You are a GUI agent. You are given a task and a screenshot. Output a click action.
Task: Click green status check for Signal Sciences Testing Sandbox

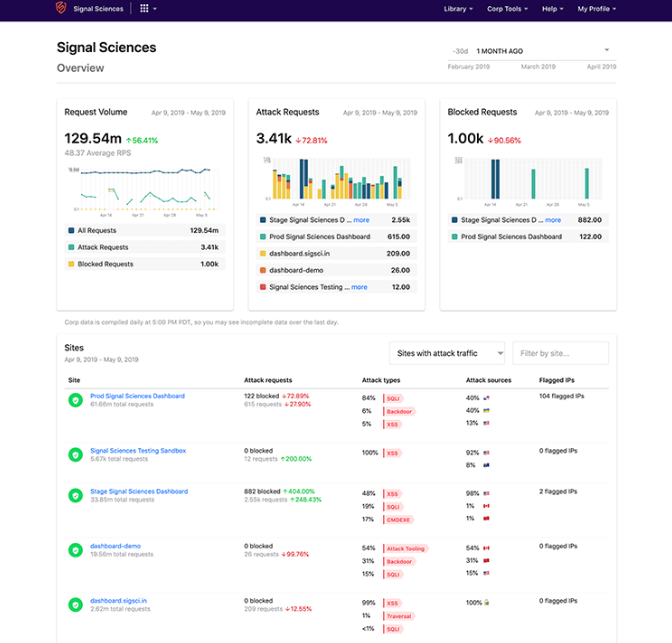(x=75, y=454)
